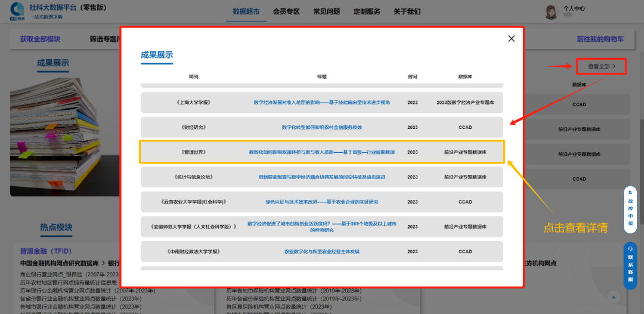
Task: Open 个人中心 in the header
Action: click(574, 8)
